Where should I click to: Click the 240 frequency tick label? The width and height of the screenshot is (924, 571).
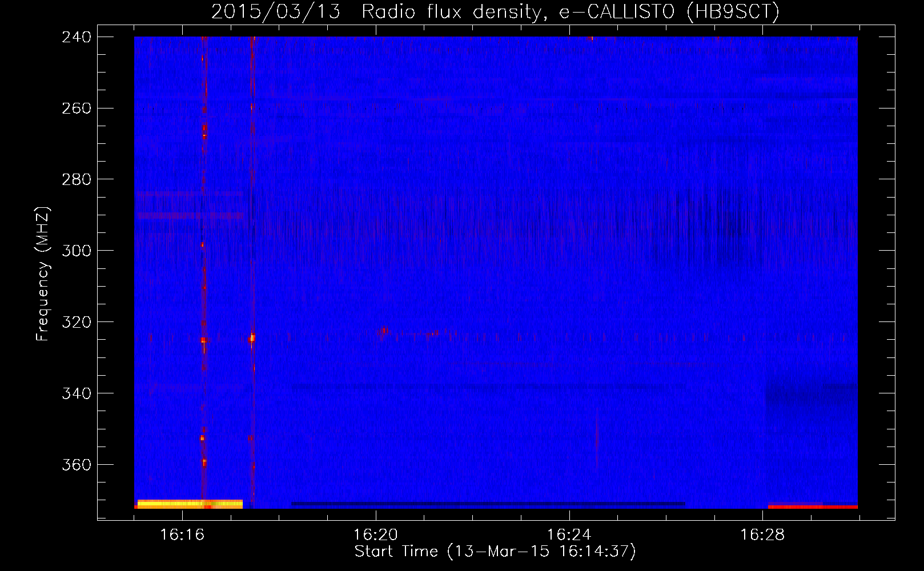point(77,37)
